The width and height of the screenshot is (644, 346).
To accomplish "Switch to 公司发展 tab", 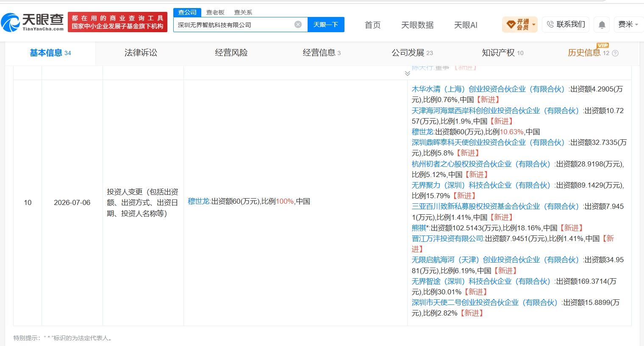I will (412, 53).
